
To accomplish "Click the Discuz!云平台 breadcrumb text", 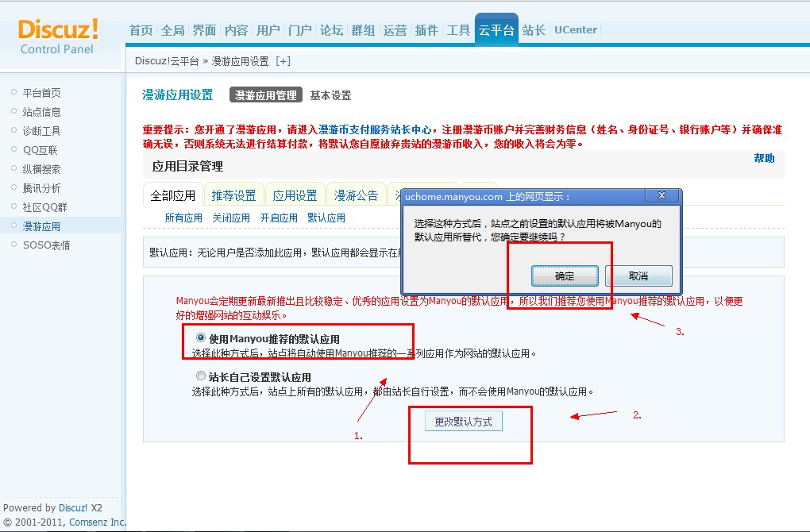I will pos(167,61).
